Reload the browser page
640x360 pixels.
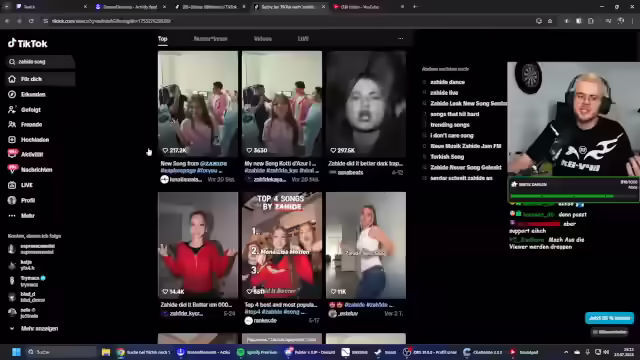[31, 21]
